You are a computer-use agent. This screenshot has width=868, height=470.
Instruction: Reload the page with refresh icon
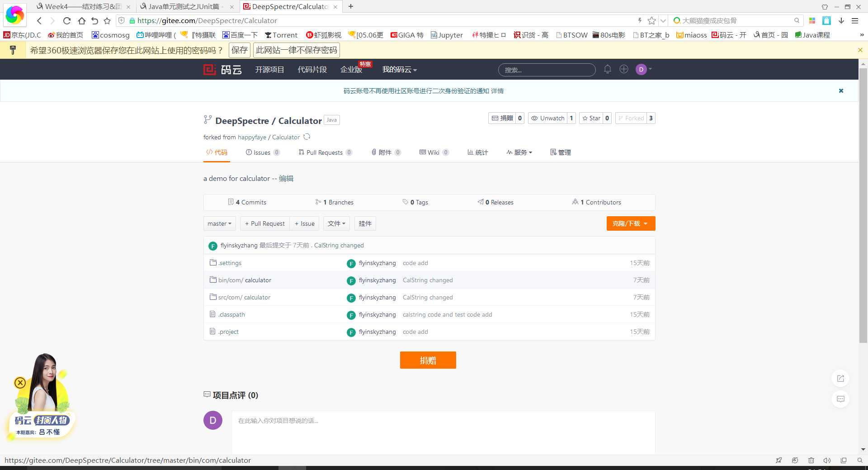coord(67,20)
